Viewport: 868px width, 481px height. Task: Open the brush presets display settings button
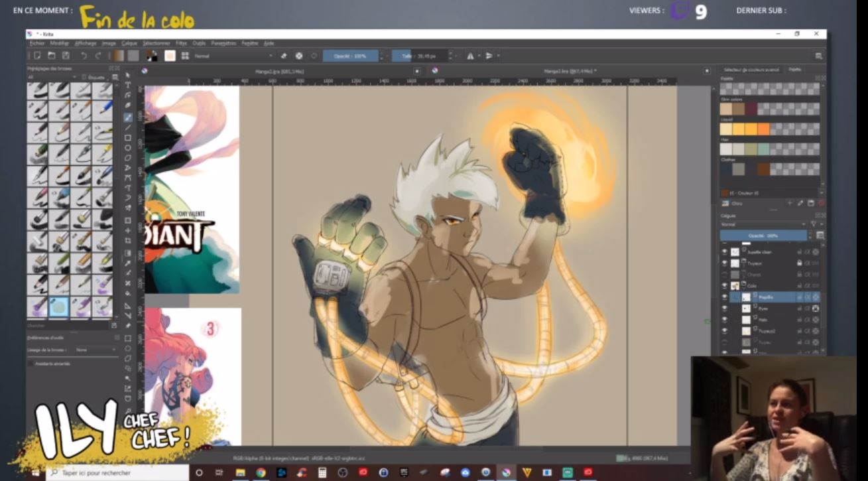pyautogui.click(x=114, y=77)
